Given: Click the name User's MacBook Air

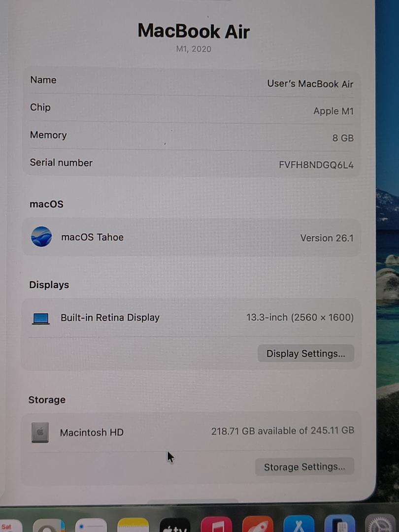Looking at the screenshot, I should tap(310, 84).
